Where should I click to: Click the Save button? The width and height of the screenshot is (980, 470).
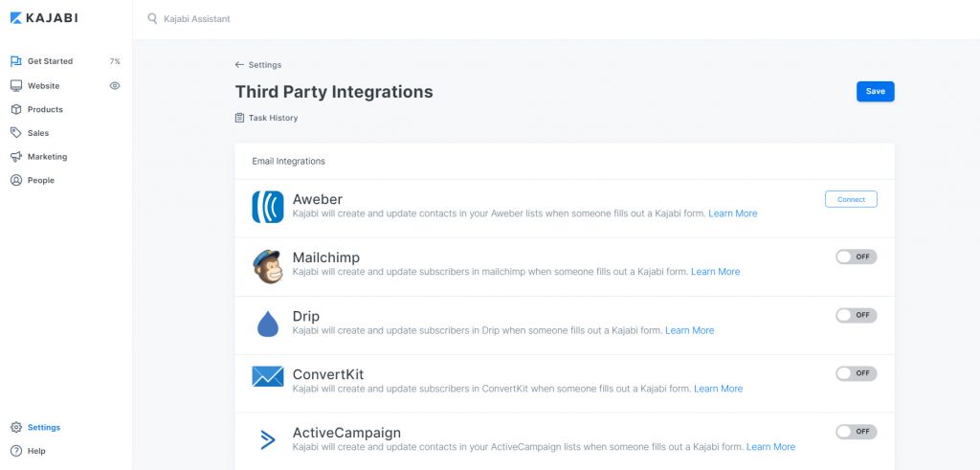point(875,91)
